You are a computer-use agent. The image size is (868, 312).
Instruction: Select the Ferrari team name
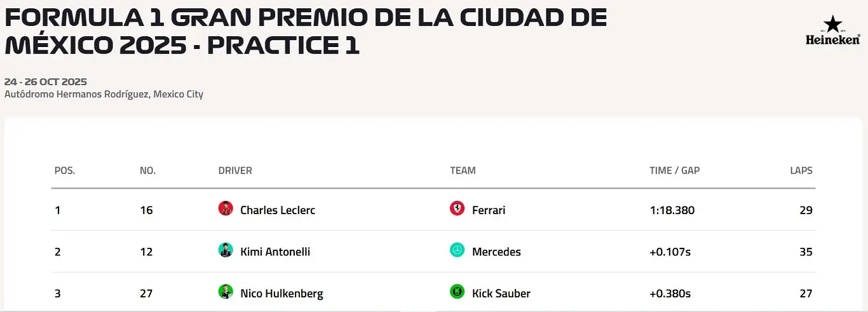coord(489,210)
